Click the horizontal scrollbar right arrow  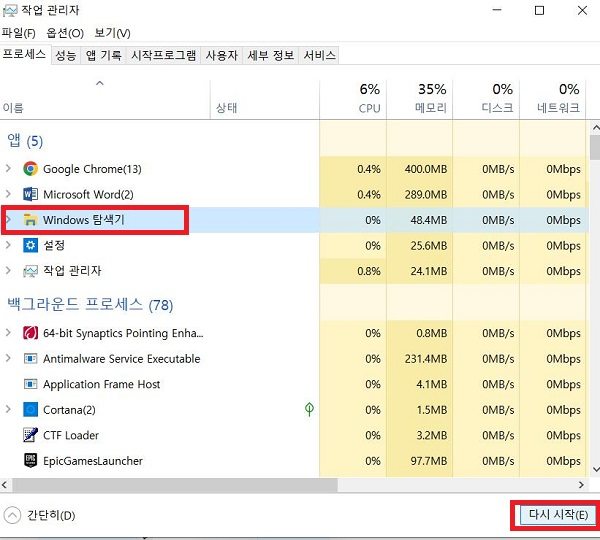point(581,485)
